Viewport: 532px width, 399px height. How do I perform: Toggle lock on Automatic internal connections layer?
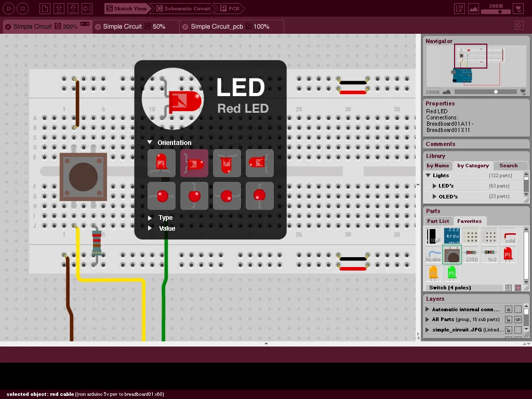[x=508, y=310]
